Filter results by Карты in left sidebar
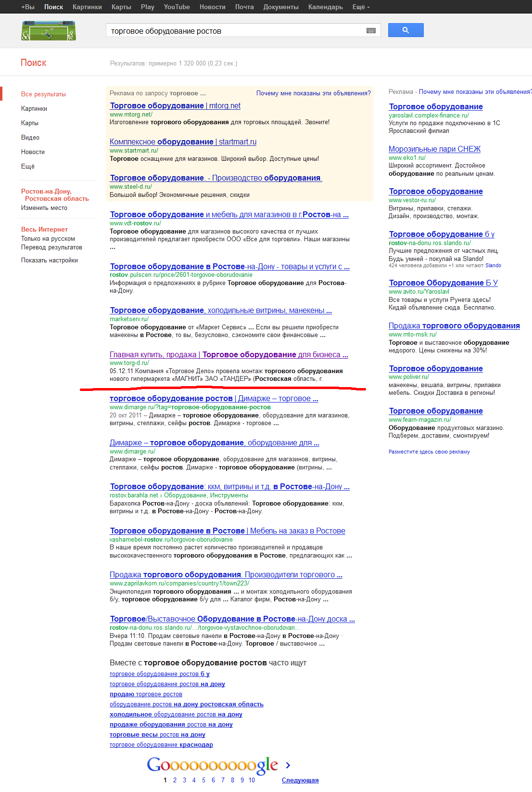532x792 pixels. click(30, 123)
